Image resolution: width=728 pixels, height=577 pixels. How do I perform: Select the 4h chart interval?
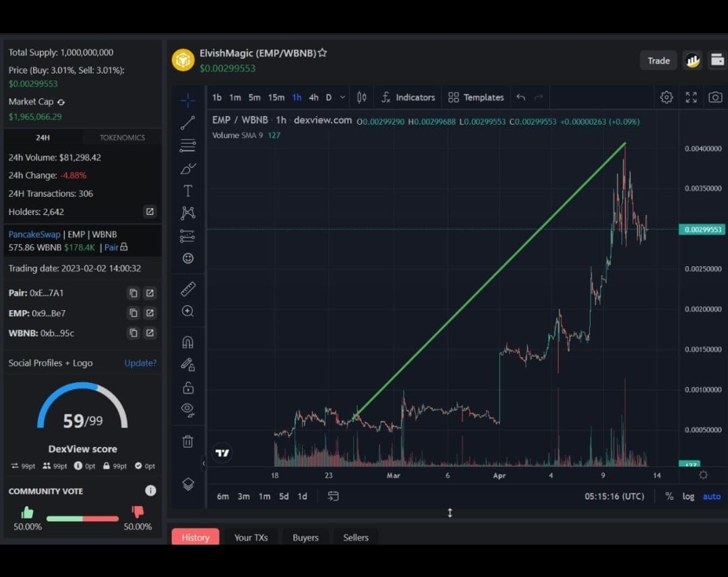(x=314, y=98)
